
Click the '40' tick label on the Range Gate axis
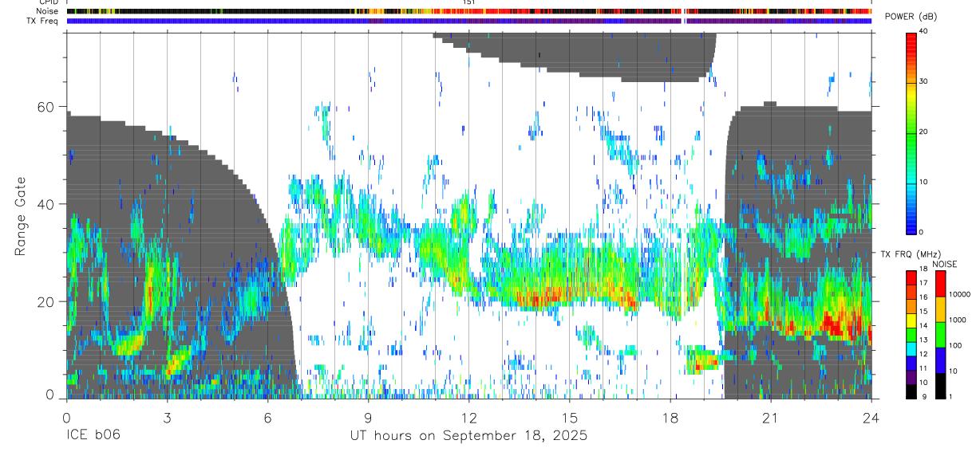46,204
